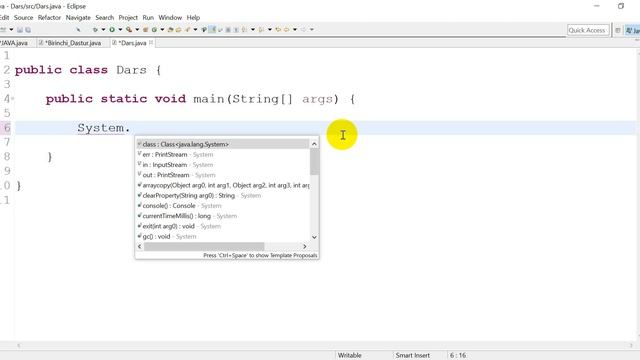This screenshot has width=640, height=360.
Task: Toggle the highlighted Mark Occurrences button
Action: 212,30
